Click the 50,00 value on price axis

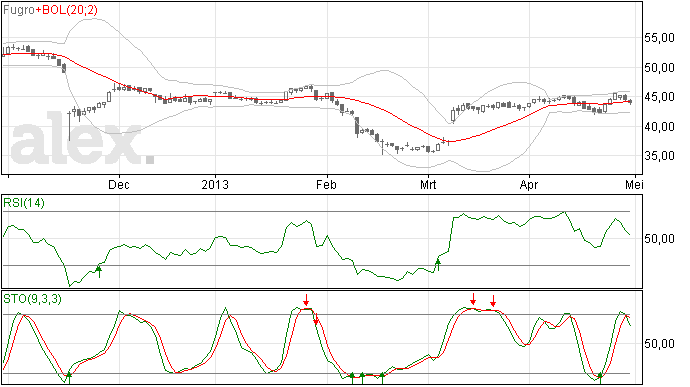pyautogui.click(x=659, y=68)
